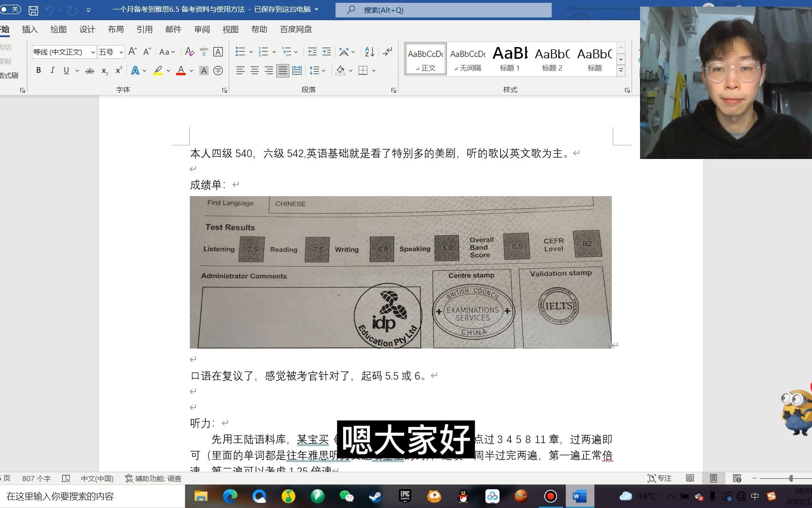Select the 标题 1 style
This screenshot has width=812, height=508.
tap(510, 59)
